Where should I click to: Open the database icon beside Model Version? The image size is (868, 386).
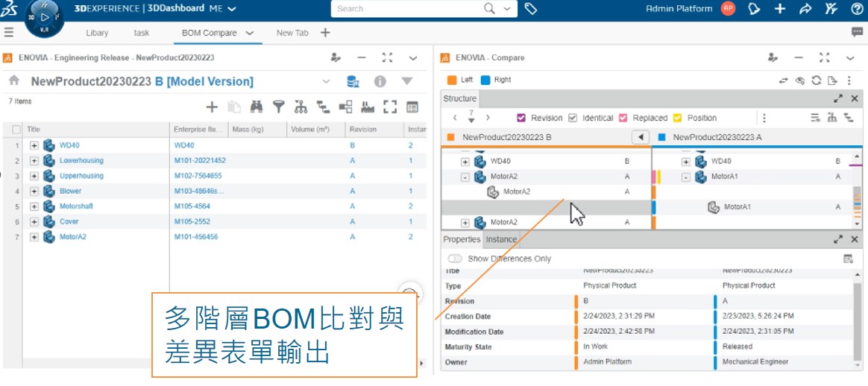pos(353,82)
